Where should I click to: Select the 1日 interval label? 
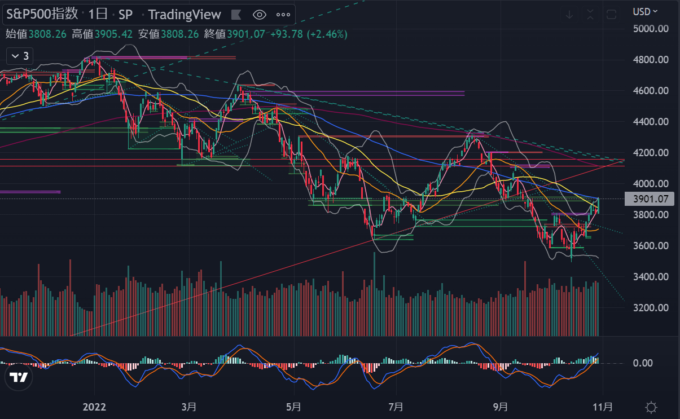pyautogui.click(x=100, y=15)
